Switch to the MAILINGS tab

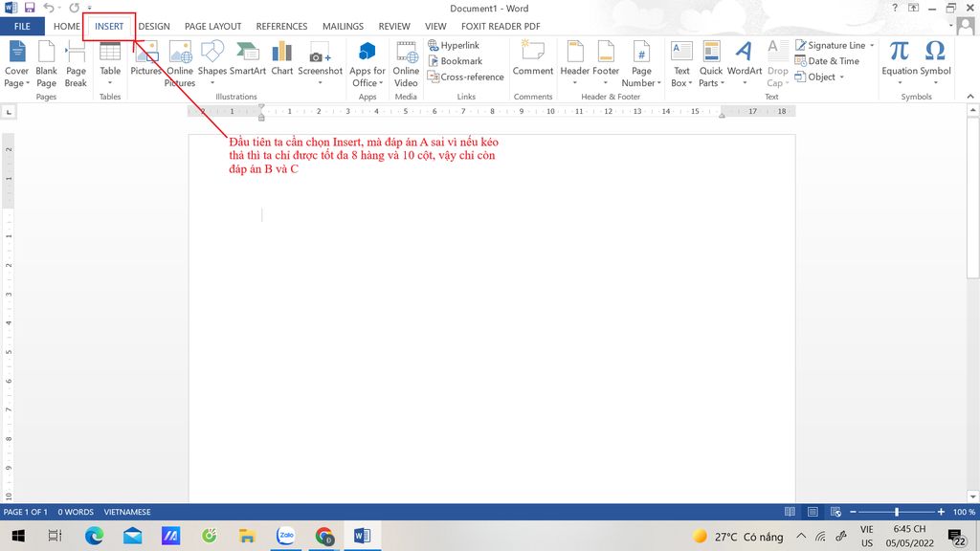(343, 26)
